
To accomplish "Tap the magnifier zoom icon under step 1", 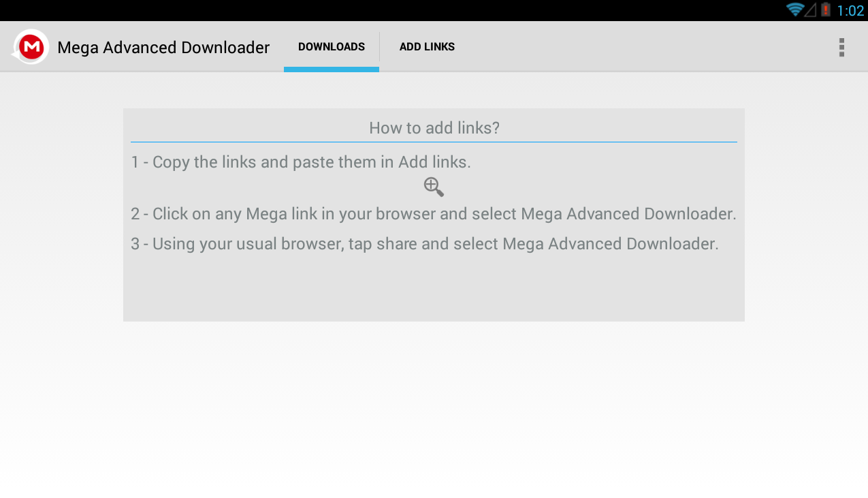I will (434, 187).
